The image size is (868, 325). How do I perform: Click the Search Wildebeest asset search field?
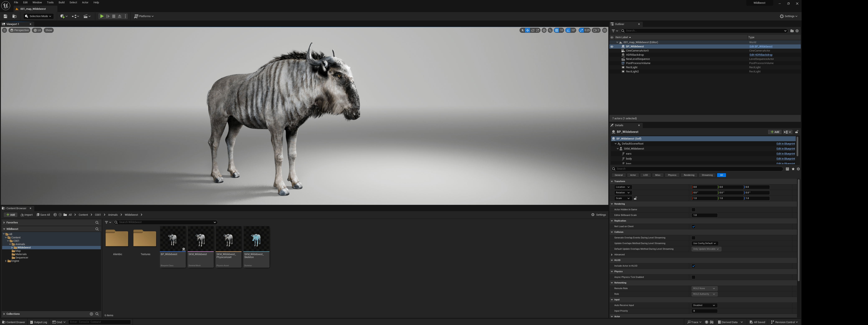point(166,222)
